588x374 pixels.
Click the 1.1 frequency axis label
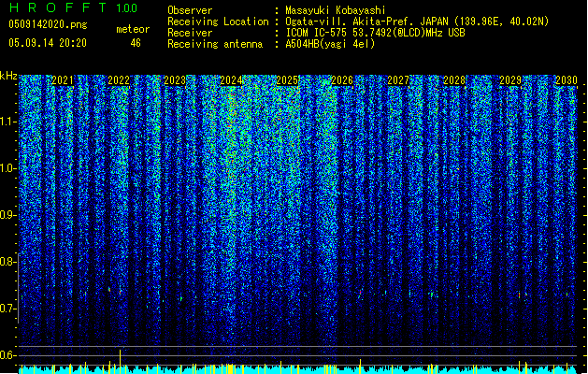point(8,122)
